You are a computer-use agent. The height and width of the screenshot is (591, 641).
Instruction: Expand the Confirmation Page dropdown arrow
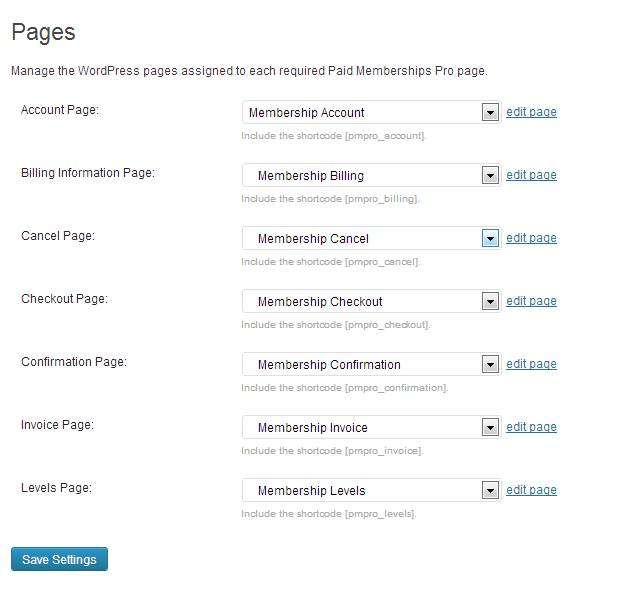pyautogui.click(x=490, y=364)
